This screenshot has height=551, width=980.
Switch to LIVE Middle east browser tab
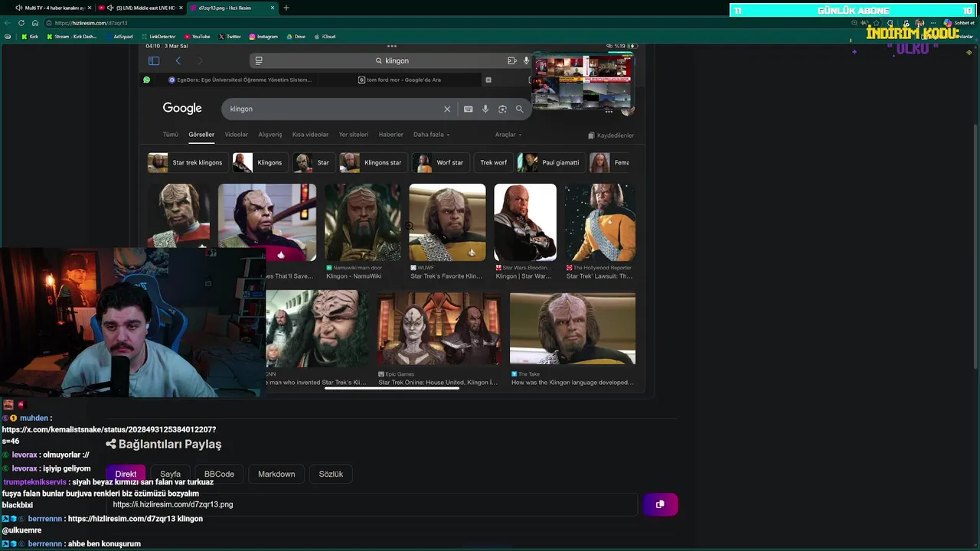[142, 8]
